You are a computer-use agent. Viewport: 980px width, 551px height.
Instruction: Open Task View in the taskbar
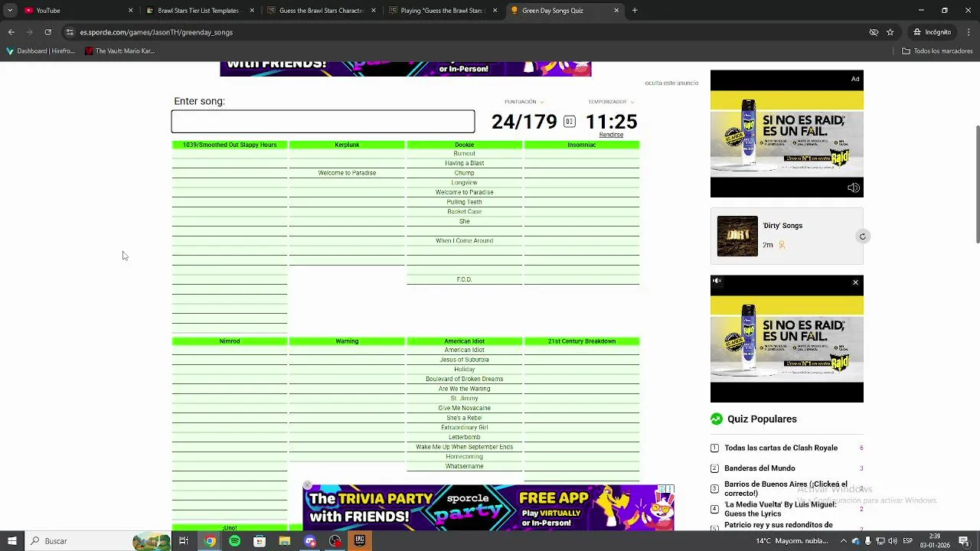tap(184, 541)
